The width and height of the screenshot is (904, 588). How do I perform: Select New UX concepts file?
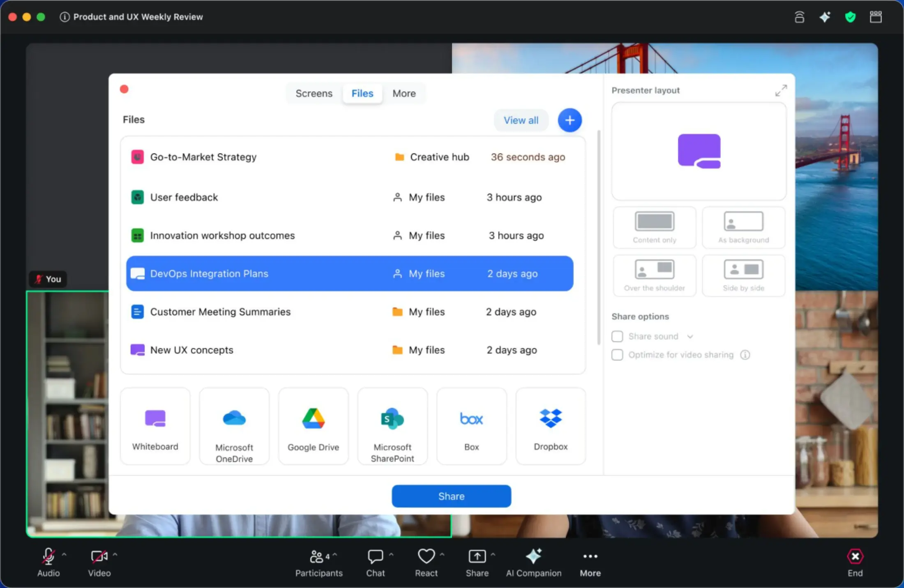pos(350,350)
